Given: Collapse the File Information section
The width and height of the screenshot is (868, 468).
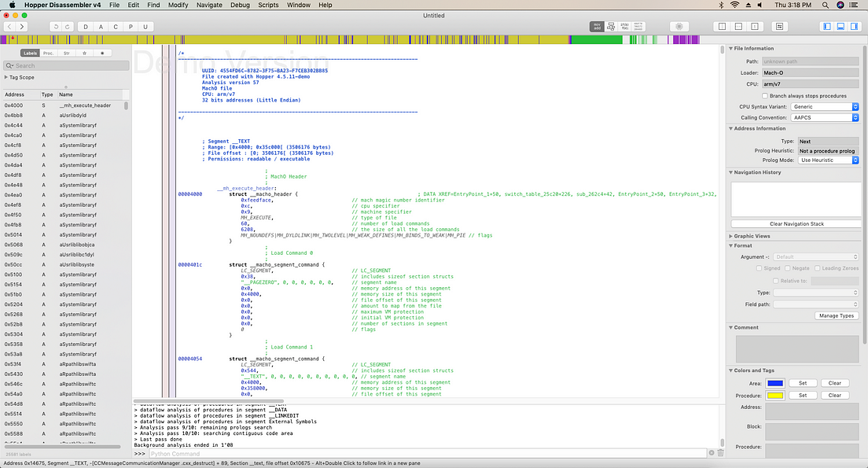Looking at the screenshot, I should [x=730, y=49].
